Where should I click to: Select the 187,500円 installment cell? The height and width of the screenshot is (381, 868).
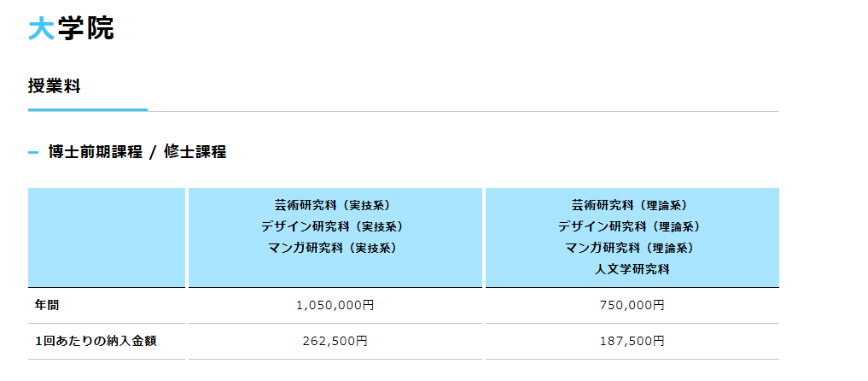coord(632,341)
